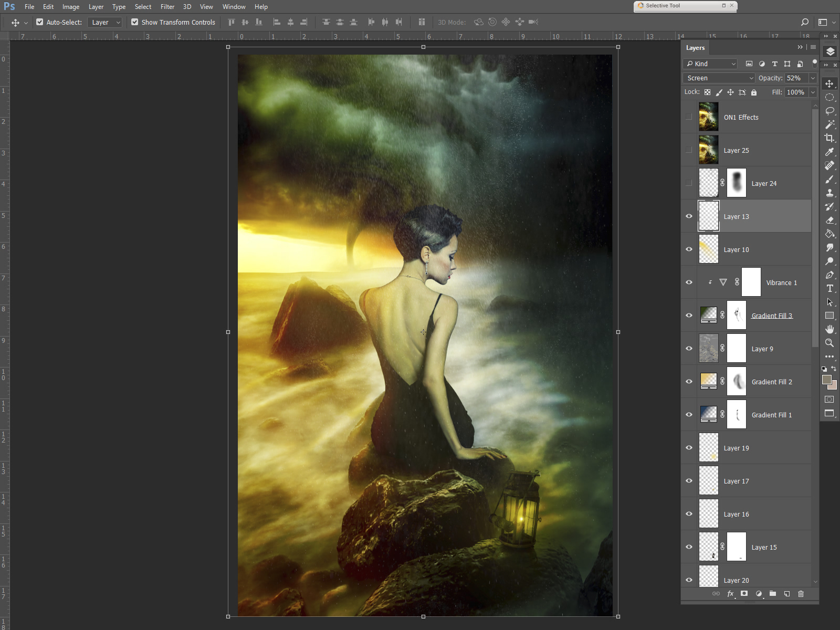The height and width of the screenshot is (630, 840).
Task: Show the ON1 Effects layer
Action: [689, 117]
